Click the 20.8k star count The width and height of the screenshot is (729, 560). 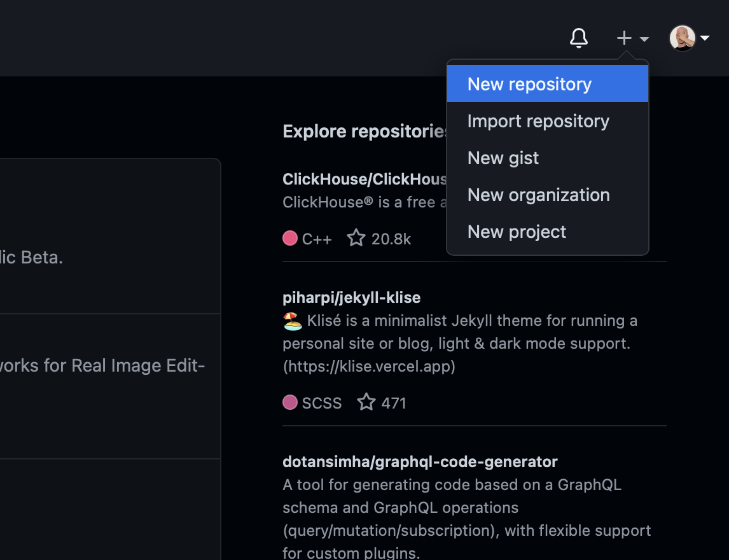pyautogui.click(x=391, y=239)
